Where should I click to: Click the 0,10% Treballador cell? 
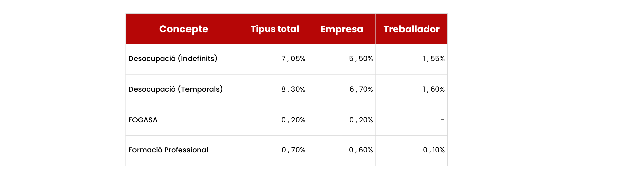click(434, 150)
